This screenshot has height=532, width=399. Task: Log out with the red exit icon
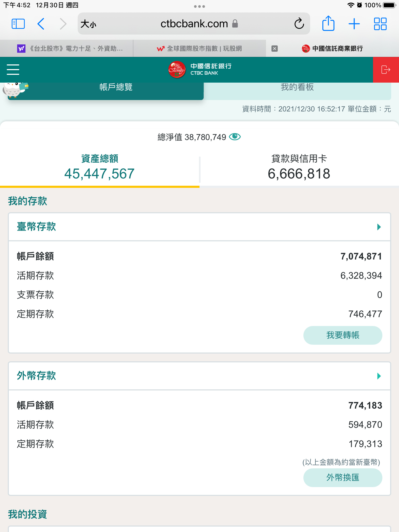[386, 70]
